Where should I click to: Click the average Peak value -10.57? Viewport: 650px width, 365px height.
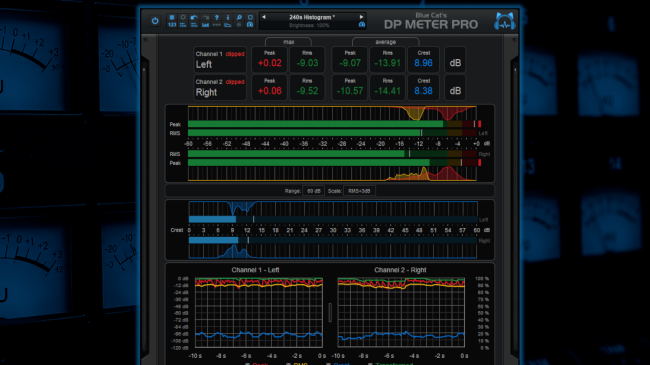pyautogui.click(x=350, y=91)
